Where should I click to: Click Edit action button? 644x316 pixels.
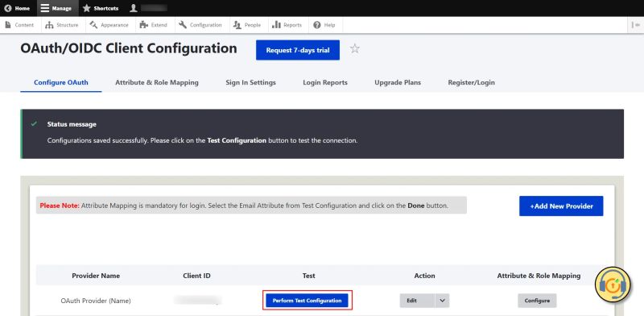tap(417, 301)
